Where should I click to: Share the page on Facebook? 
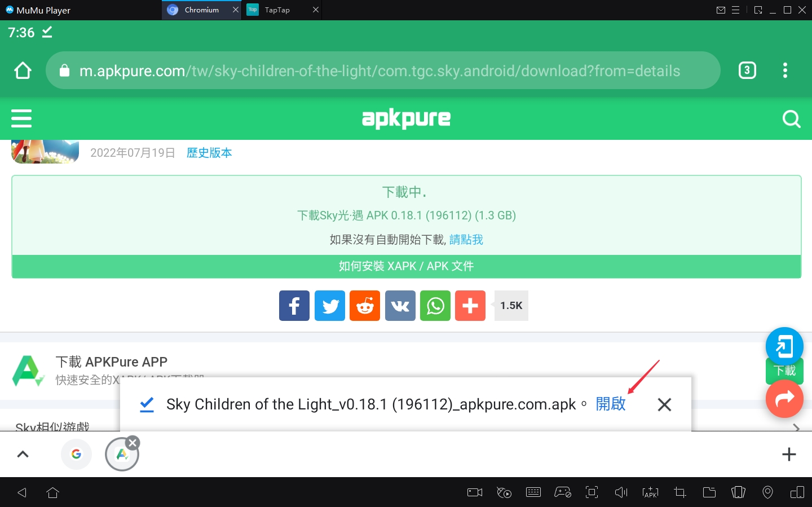pyautogui.click(x=294, y=306)
